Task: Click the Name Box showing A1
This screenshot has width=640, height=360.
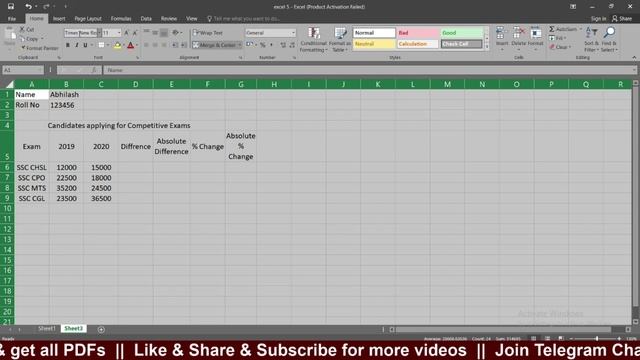Action: 23,70
